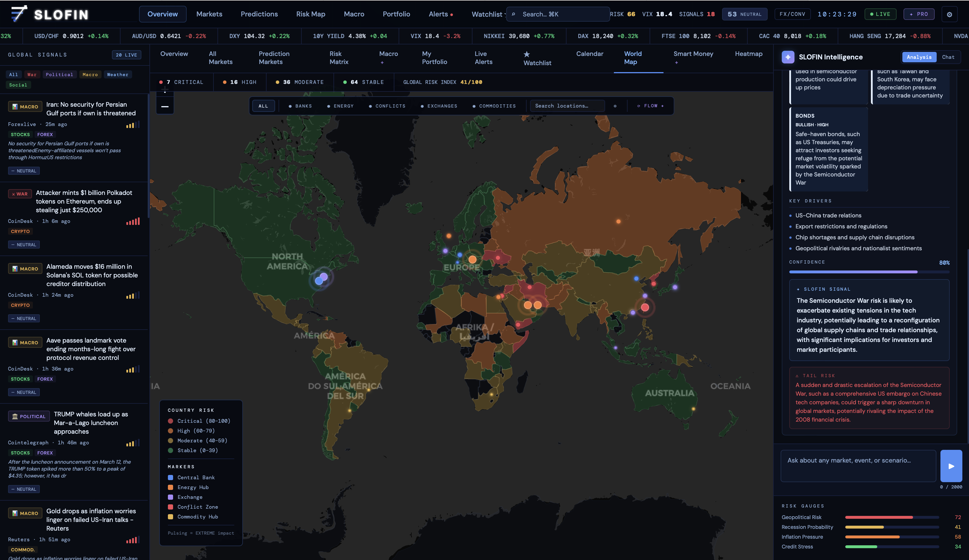Filter global signals by Political tag
The image size is (969, 560).
point(59,75)
